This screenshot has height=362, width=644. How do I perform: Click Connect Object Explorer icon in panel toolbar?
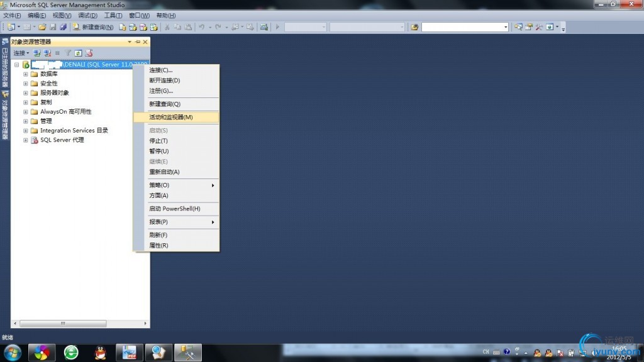click(37, 53)
